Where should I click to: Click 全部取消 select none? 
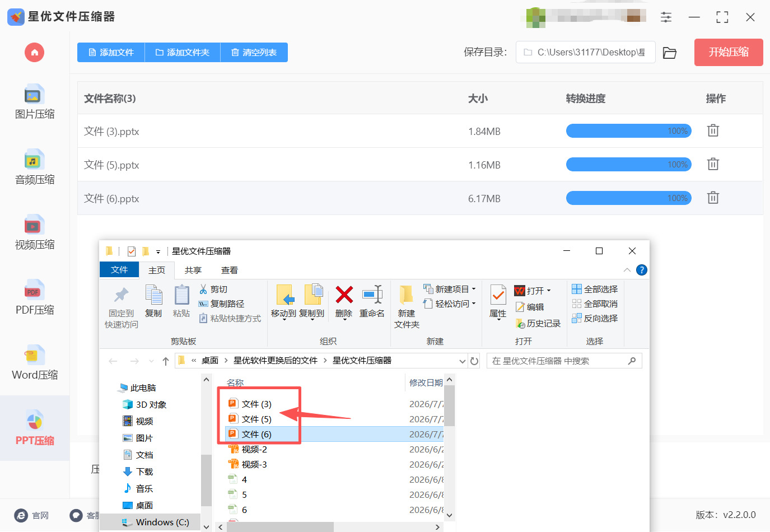[595, 304]
